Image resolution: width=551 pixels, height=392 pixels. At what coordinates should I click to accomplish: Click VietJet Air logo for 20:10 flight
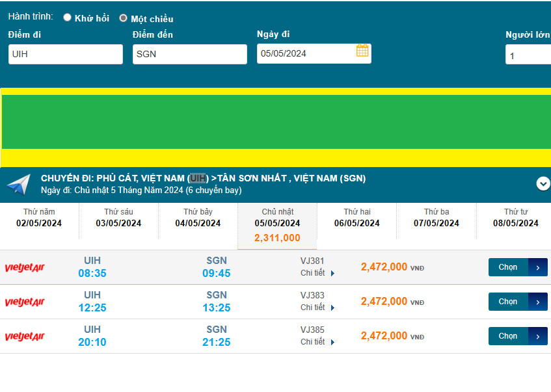25,337
